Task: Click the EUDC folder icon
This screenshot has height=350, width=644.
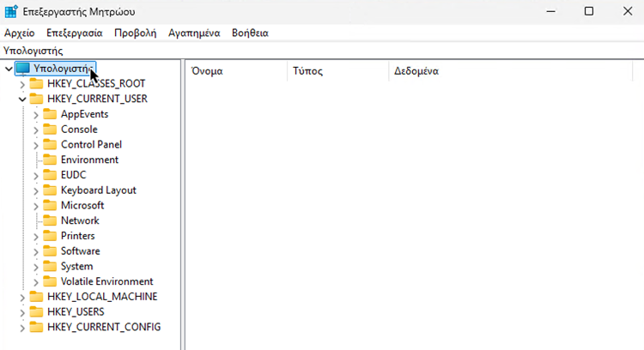Action: pos(50,175)
